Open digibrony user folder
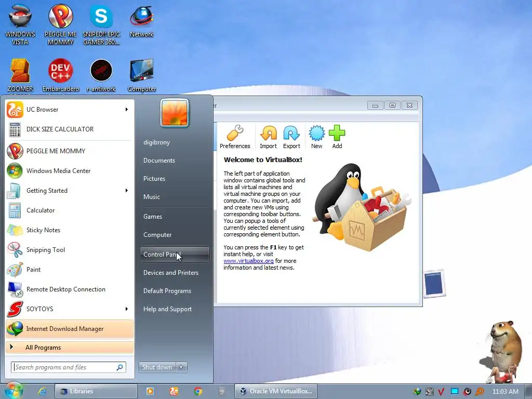The height and width of the screenshot is (399, 532). (x=175, y=142)
